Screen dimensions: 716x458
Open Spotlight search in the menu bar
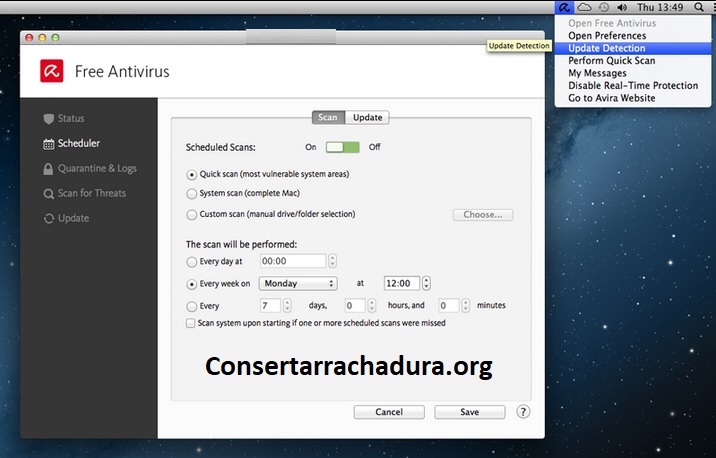point(699,7)
